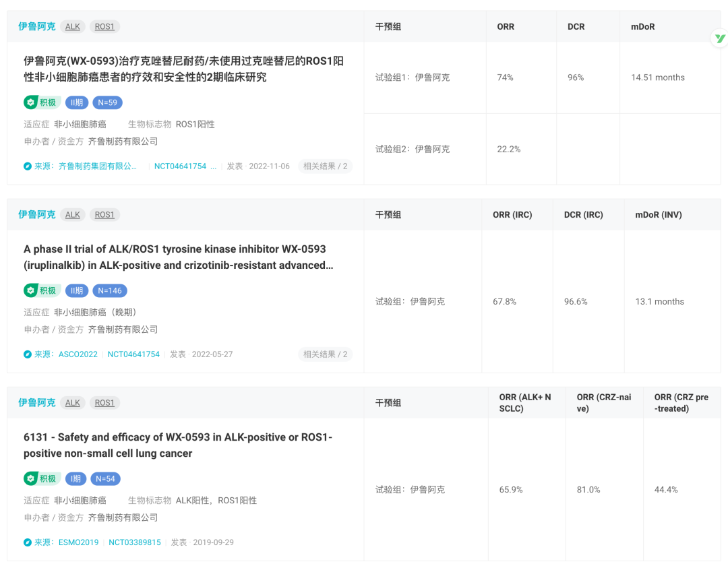The image size is (728, 568).
Task: Click the 积极 shield badge in the N=54 card
Action: pyautogui.click(x=42, y=478)
